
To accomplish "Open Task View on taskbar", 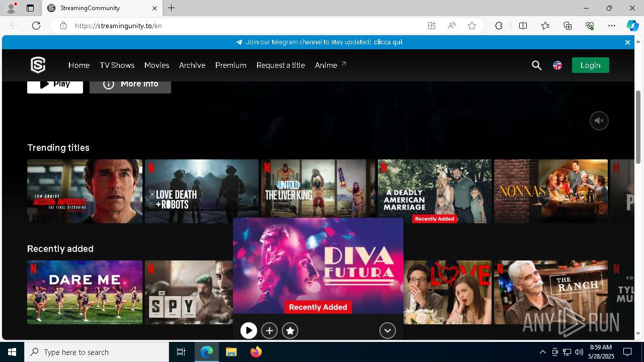I will 181,352.
